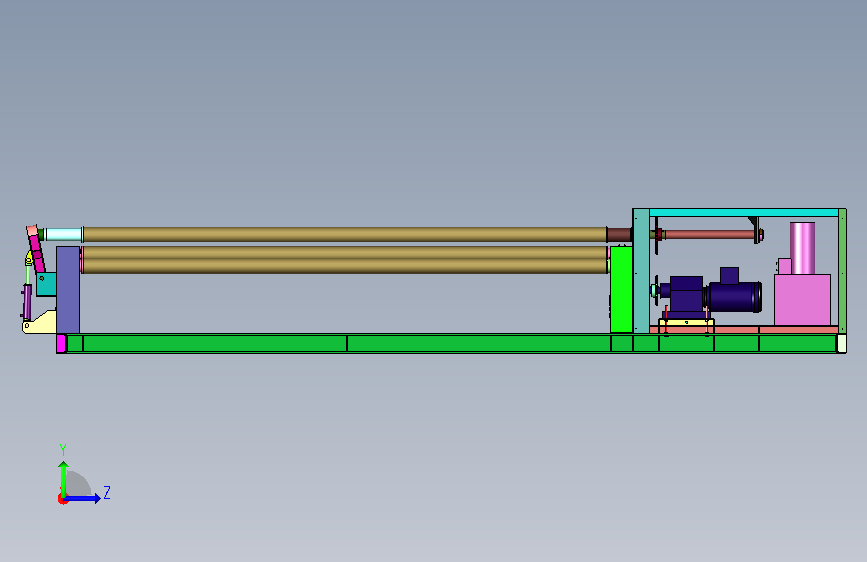This screenshot has height=562, width=867.
Task: Click the green Y axis arrow of the triad
Action: (64, 478)
